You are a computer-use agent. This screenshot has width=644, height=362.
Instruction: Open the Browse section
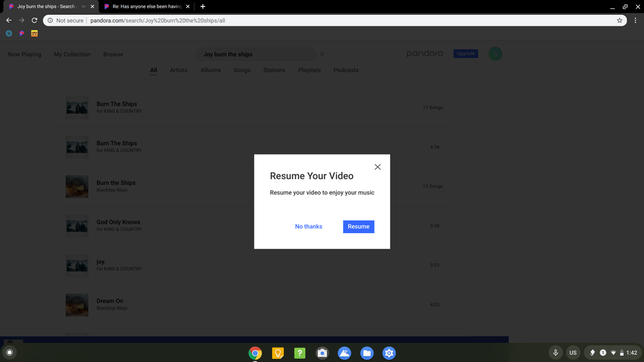point(113,54)
